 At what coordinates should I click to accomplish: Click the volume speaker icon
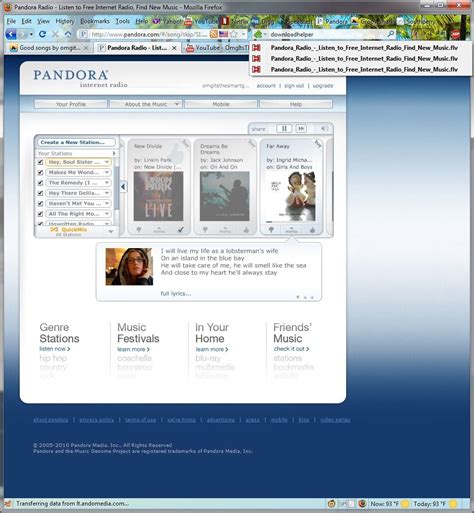click(323, 128)
